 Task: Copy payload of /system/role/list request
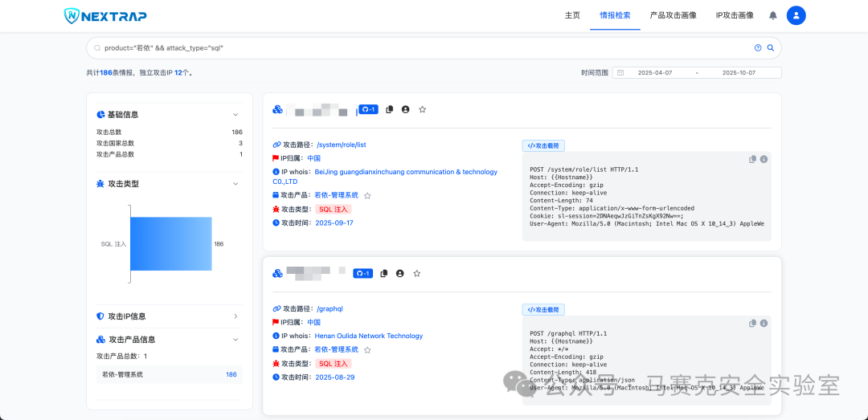(x=752, y=159)
